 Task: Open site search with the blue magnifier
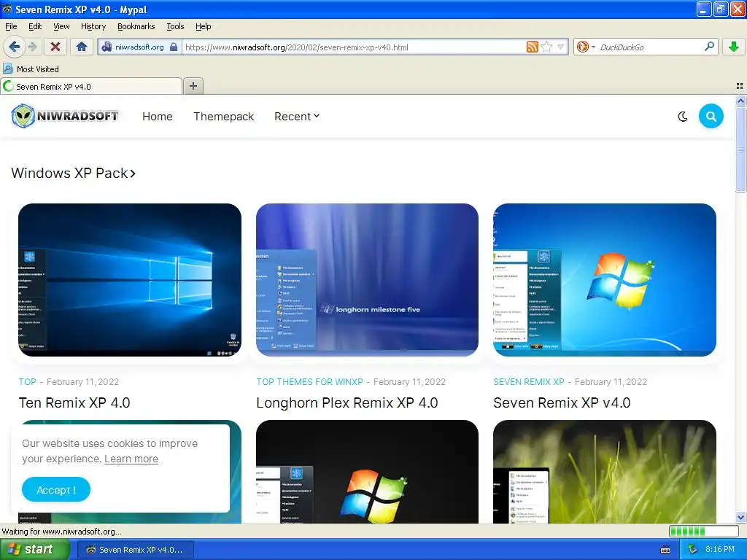tap(711, 116)
